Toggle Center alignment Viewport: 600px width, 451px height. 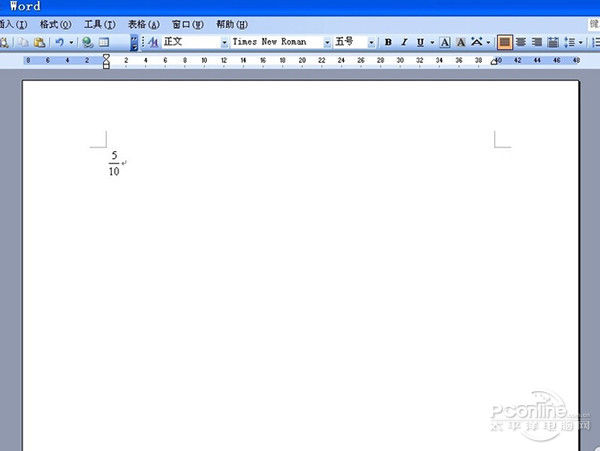tap(521, 42)
